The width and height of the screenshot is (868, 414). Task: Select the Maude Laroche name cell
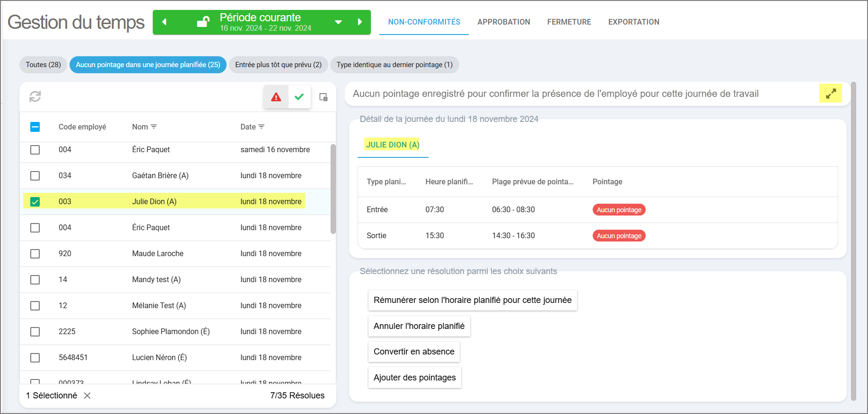(158, 253)
